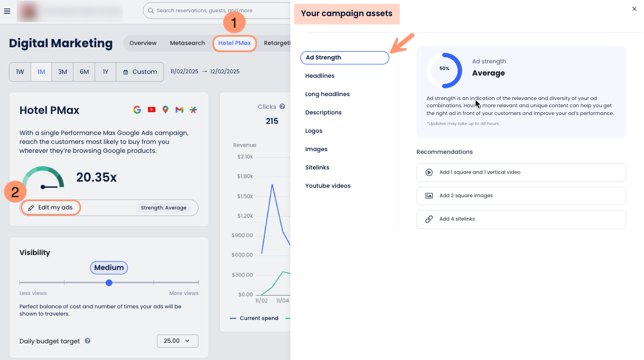Close the campaign assets panel
Screen dimensions: 644x360
click(635, 9)
